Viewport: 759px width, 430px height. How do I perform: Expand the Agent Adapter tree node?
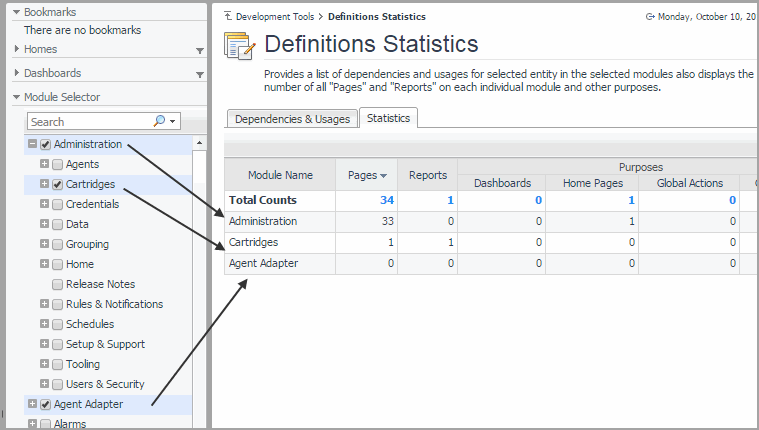tap(33, 404)
